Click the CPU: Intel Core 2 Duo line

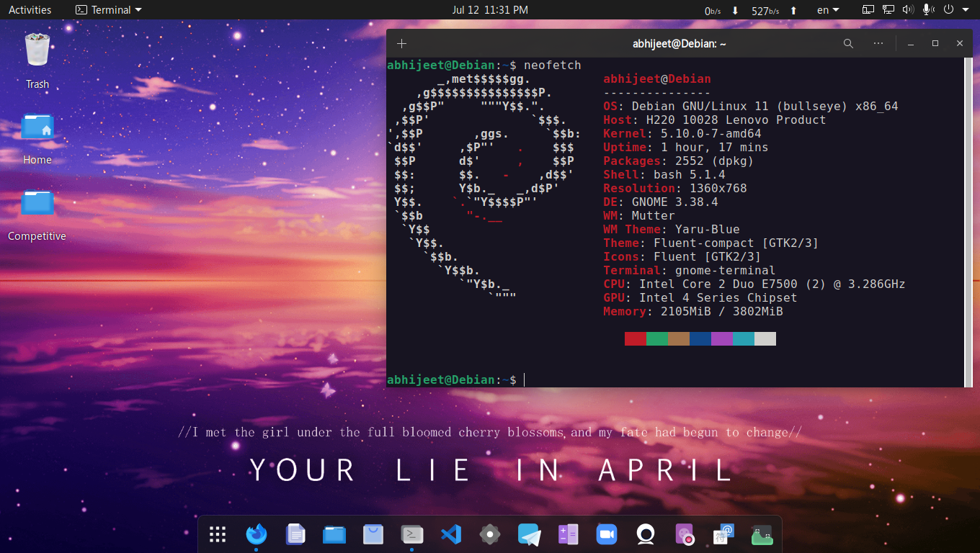coord(754,284)
